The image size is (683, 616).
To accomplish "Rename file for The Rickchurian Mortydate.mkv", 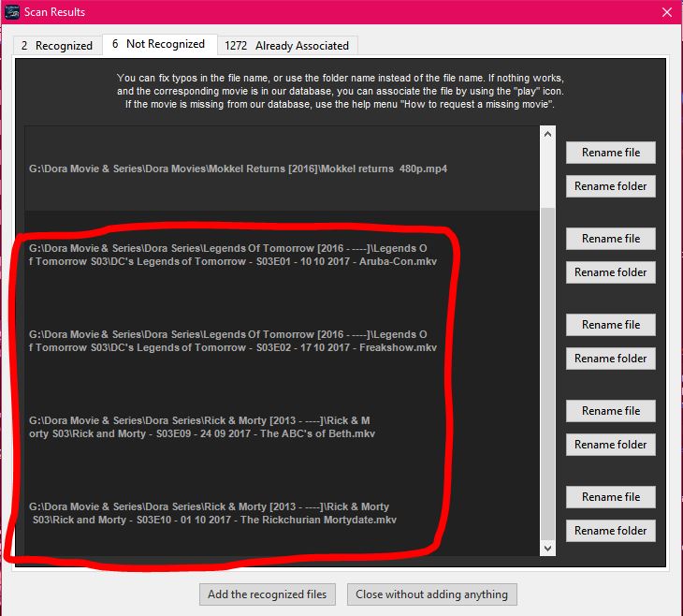I will [x=611, y=497].
